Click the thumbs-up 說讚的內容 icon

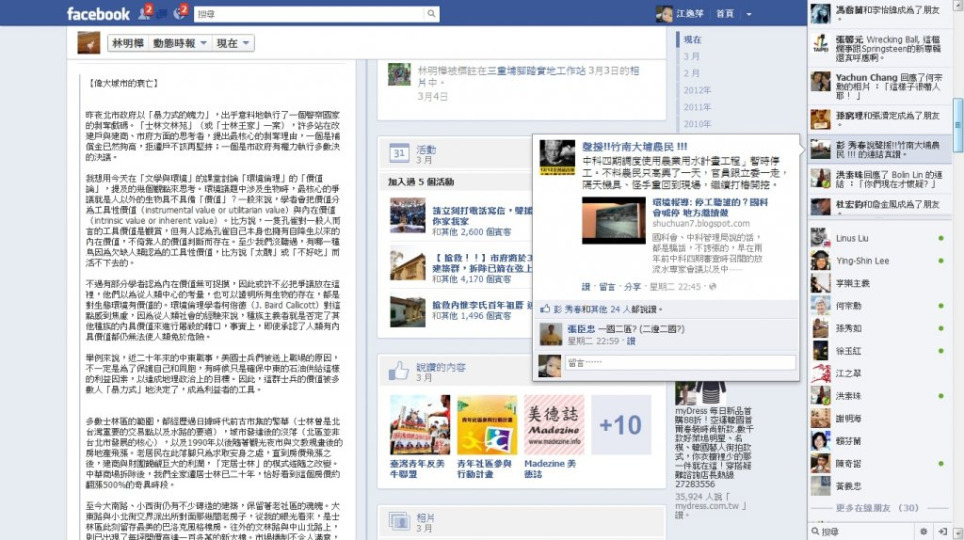point(398,371)
